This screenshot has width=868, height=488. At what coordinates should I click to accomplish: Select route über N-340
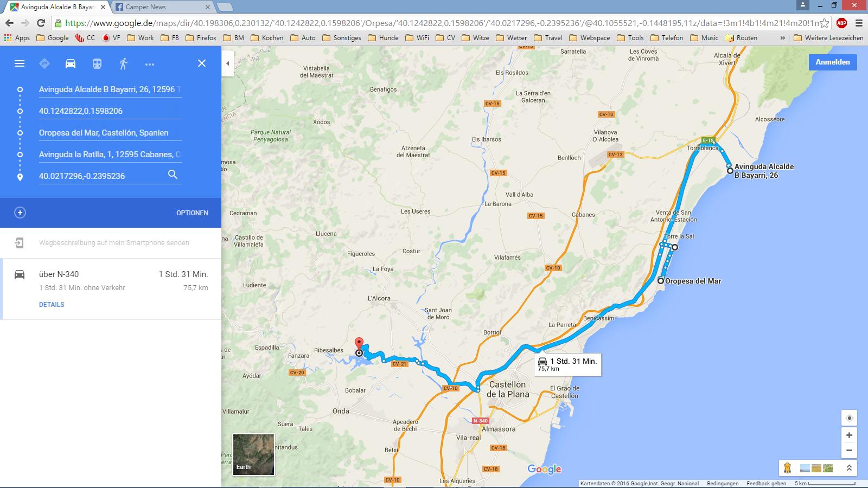click(x=111, y=289)
